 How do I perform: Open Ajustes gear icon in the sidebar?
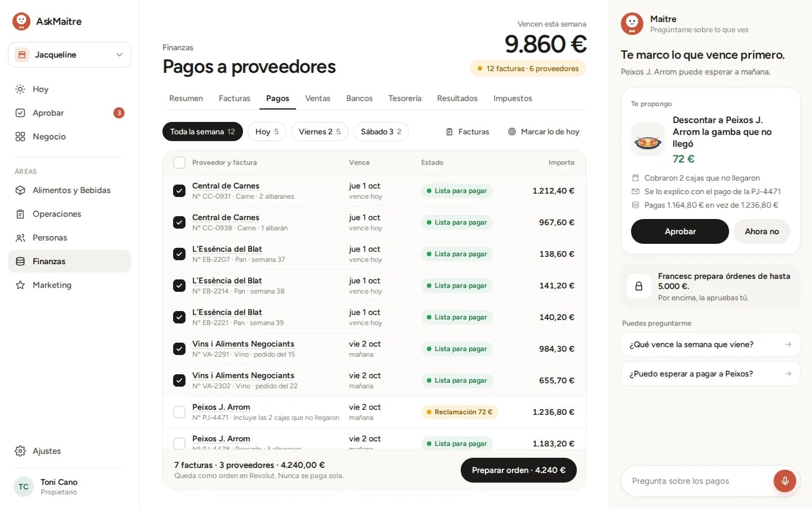pos(20,451)
